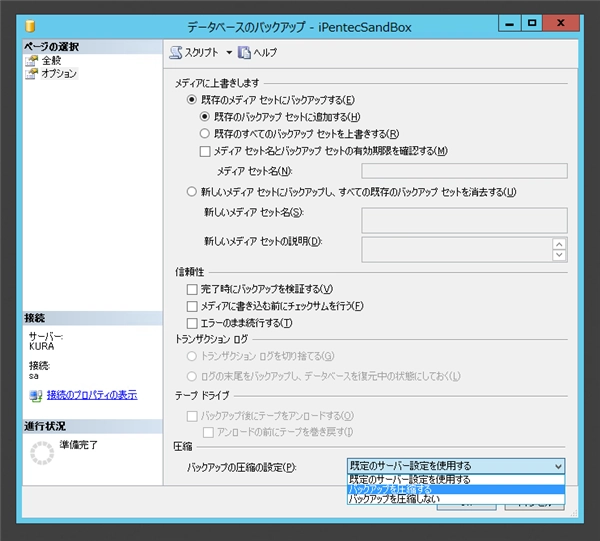Select ログの末尾をバックアップ radio button

coord(191,376)
